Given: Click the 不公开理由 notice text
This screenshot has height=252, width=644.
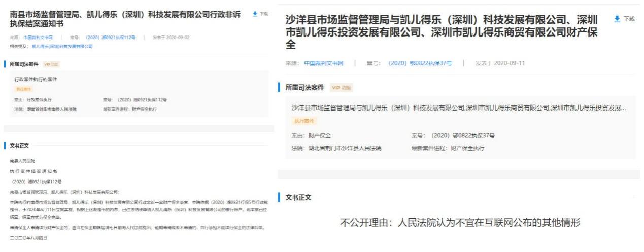Looking at the screenshot, I should click(459, 222).
